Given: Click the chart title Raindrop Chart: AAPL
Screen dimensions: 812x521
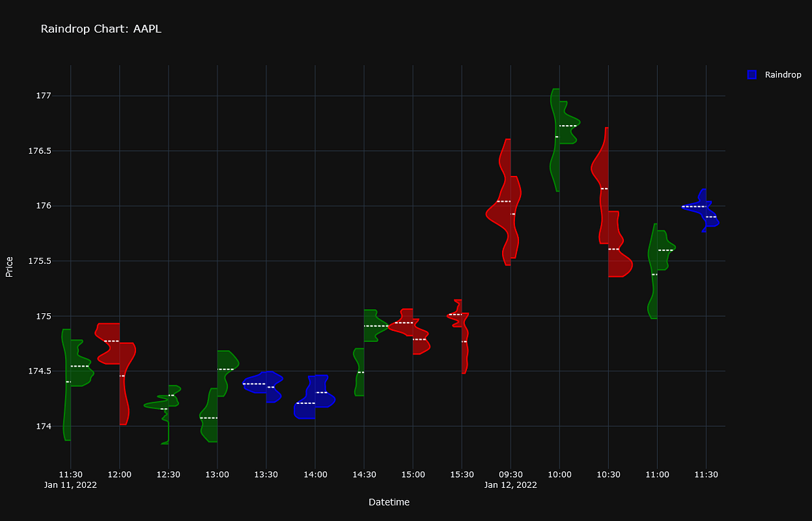Looking at the screenshot, I should (101, 29).
